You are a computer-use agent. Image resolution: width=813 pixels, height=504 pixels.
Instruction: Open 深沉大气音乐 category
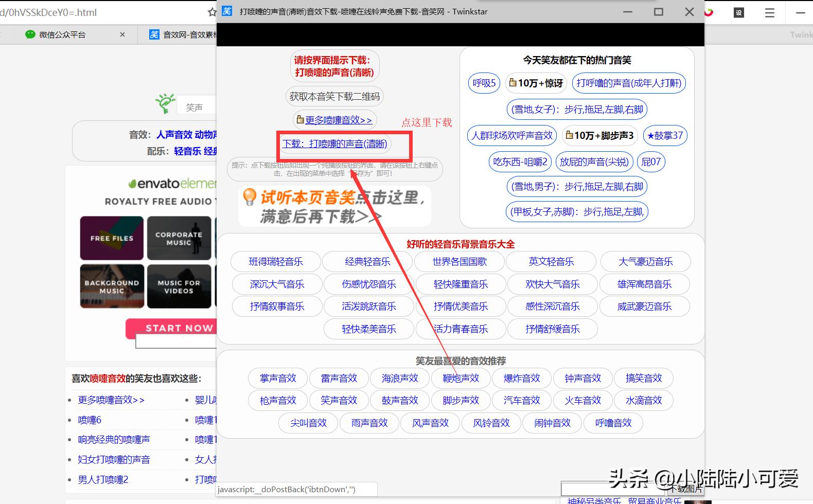tap(277, 284)
